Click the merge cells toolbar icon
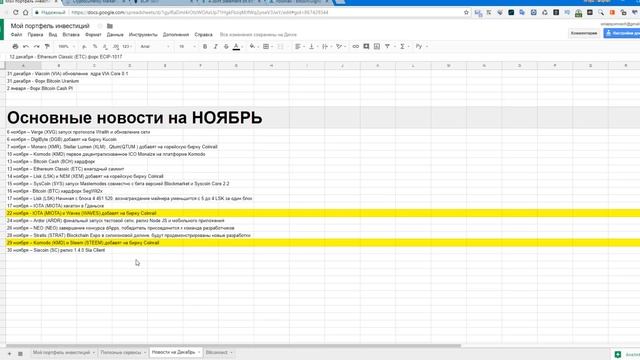 280,47
